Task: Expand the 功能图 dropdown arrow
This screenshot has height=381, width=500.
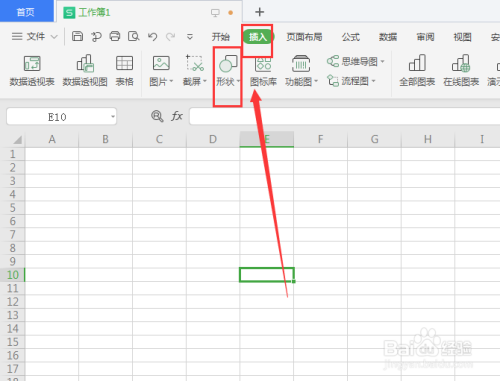Action: coord(316,81)
